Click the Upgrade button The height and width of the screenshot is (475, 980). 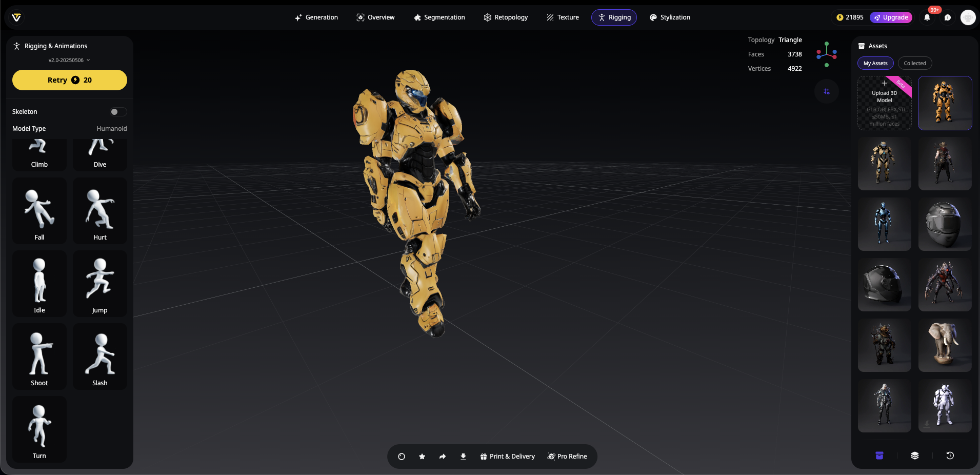click(891, 17)
